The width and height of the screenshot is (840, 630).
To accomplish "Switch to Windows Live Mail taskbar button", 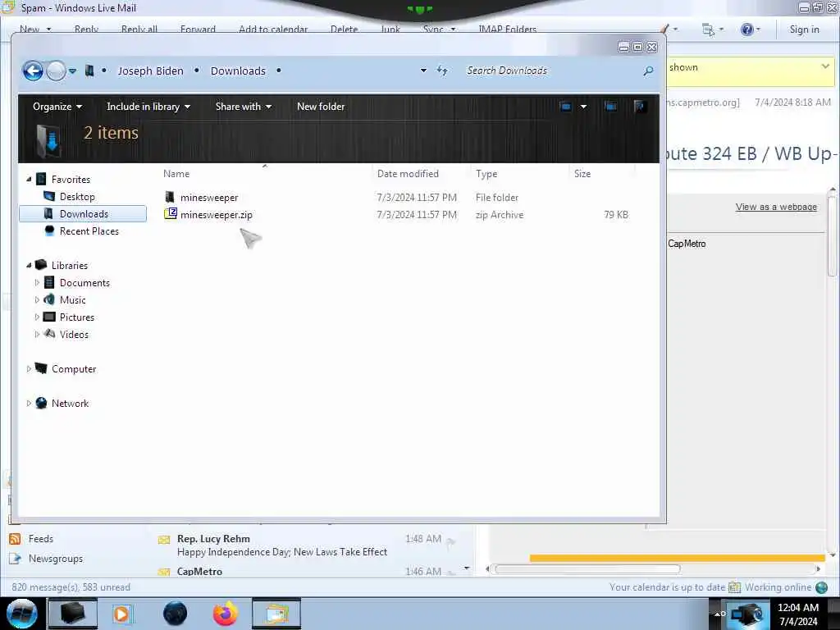I will [x=276, y=614].
